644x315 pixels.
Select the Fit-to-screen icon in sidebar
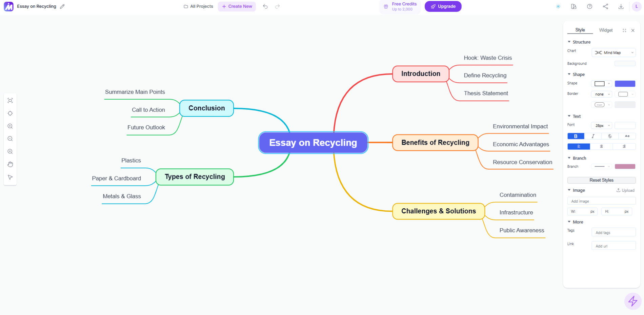(10, 100)
